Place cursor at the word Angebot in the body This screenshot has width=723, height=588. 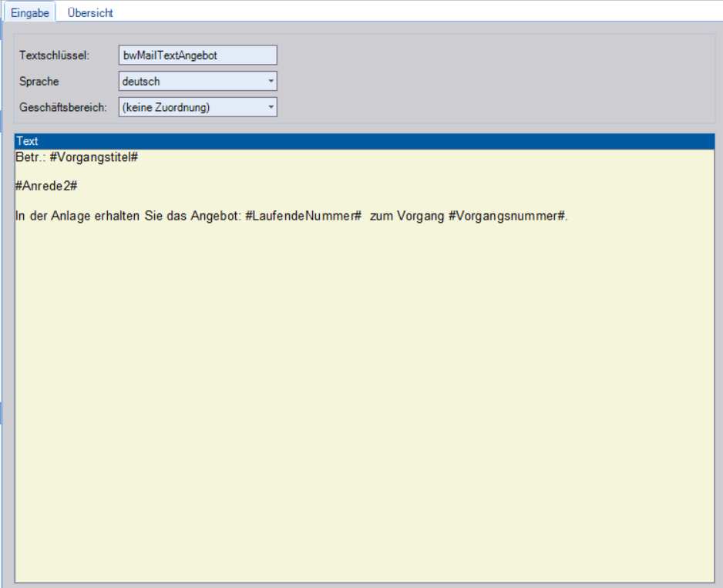(x=216, y=217)
